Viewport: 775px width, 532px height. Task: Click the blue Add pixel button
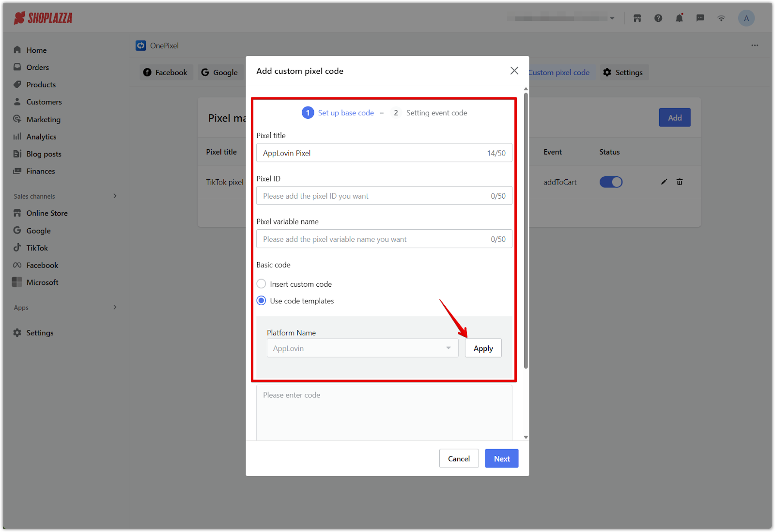[x=674, y=118]
